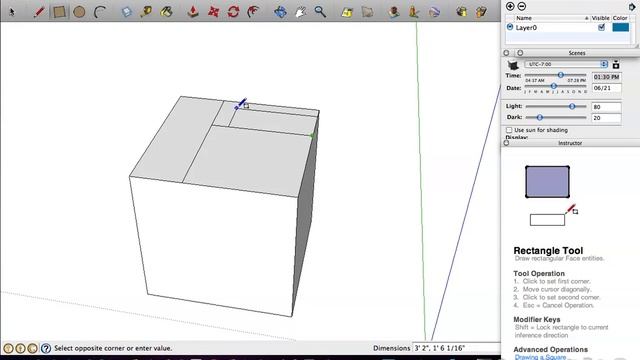Click the Dimensions value box
Image resolution: width=640 pixels, height=360 pixels.
[x=456, y=348]
